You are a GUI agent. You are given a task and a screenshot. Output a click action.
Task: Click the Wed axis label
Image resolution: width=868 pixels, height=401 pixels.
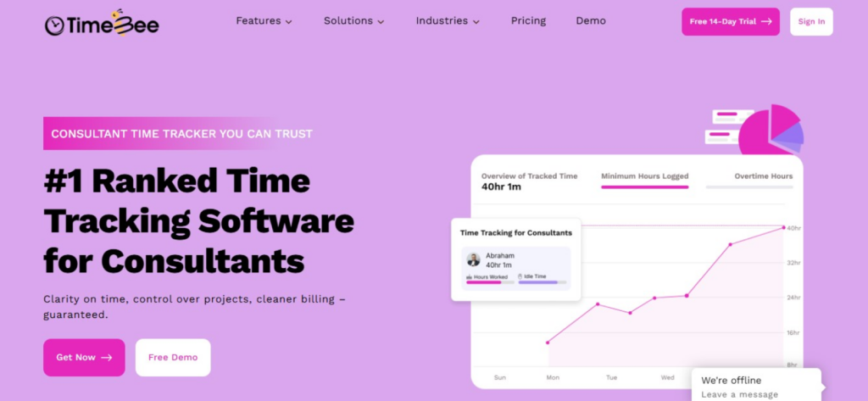click(x=668, y=378)
